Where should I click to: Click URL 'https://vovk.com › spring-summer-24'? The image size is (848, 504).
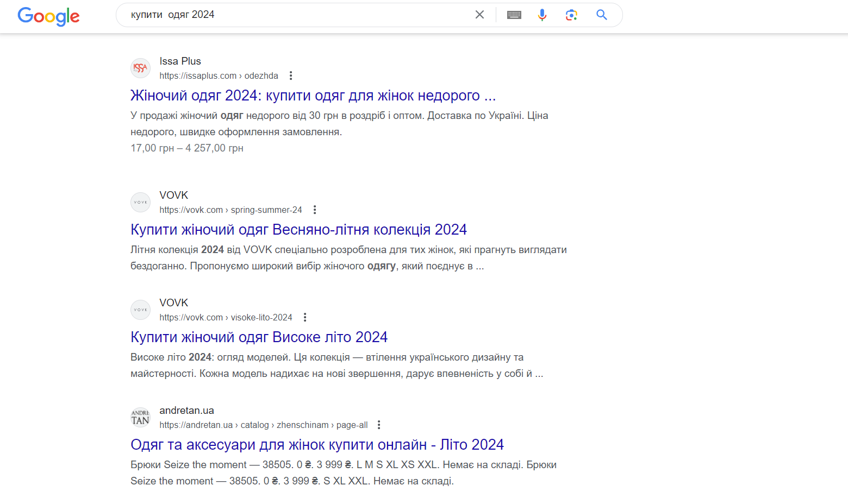tap(230, 210)
